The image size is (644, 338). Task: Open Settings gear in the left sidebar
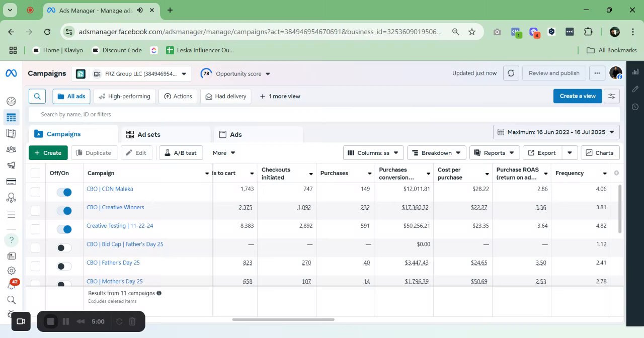pyautogui.click(x=11, y=271)
